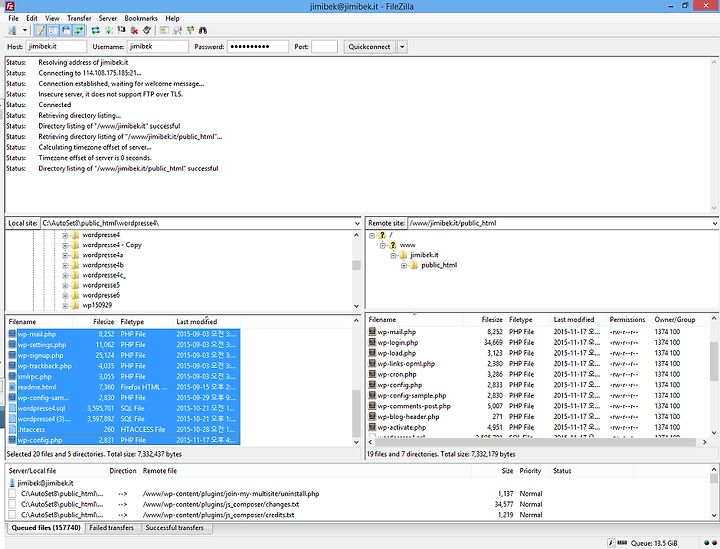The width and height of the screenshot is (720, 549).
Task: Click the Quickconnect button
Action: pos(369,47)
